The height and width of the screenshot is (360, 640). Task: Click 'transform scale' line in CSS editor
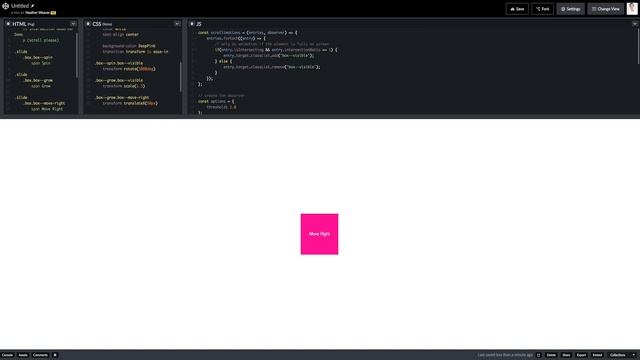click(x=124, y=86)
